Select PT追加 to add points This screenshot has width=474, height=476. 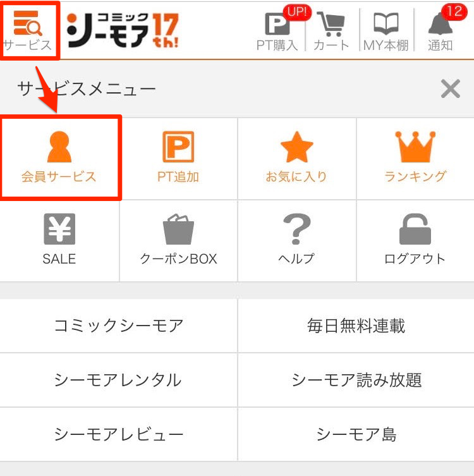point(178,158)
